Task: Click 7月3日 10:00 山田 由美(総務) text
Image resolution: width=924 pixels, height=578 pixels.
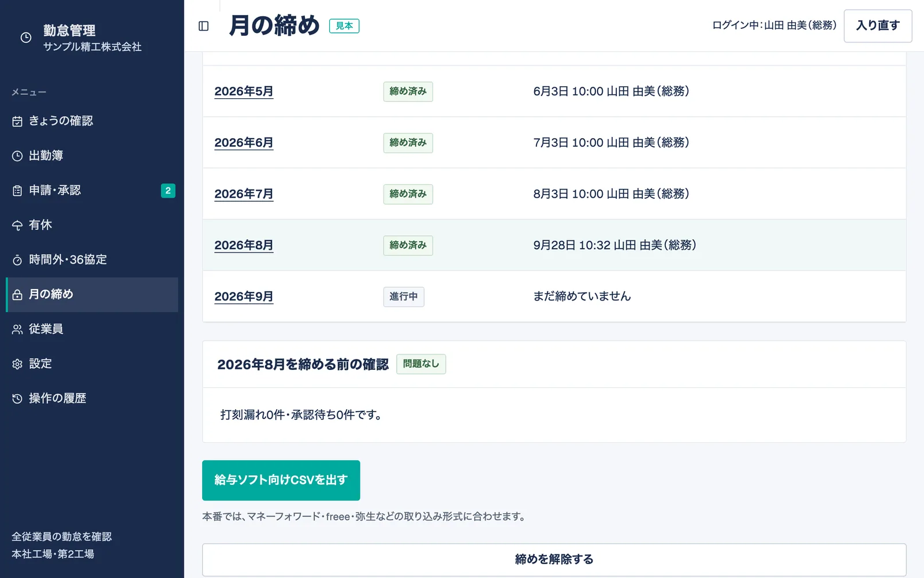Action: click(611, 143)
